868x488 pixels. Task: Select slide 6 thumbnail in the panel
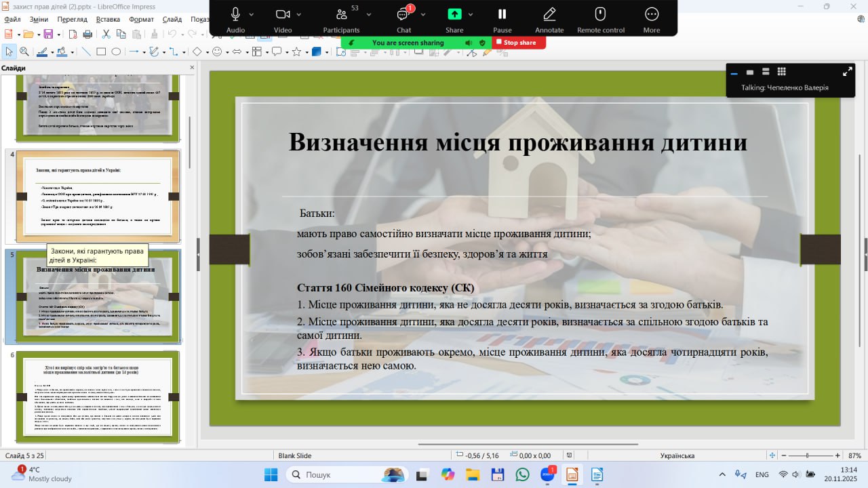pyautogui.click(x=98, y=396)
